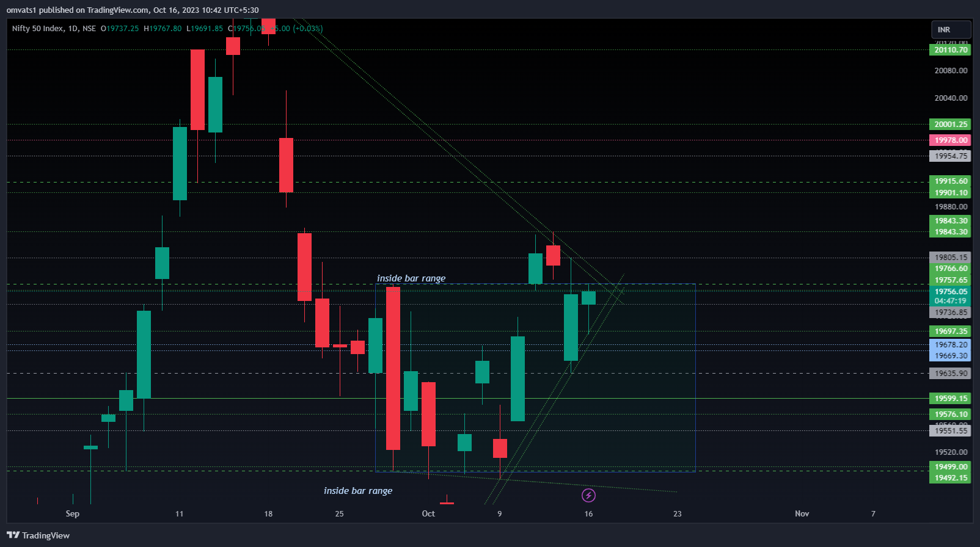Click the grey 19736.85 price label
This screenshot has height=547, width=980.
click(x=950, y=313)
